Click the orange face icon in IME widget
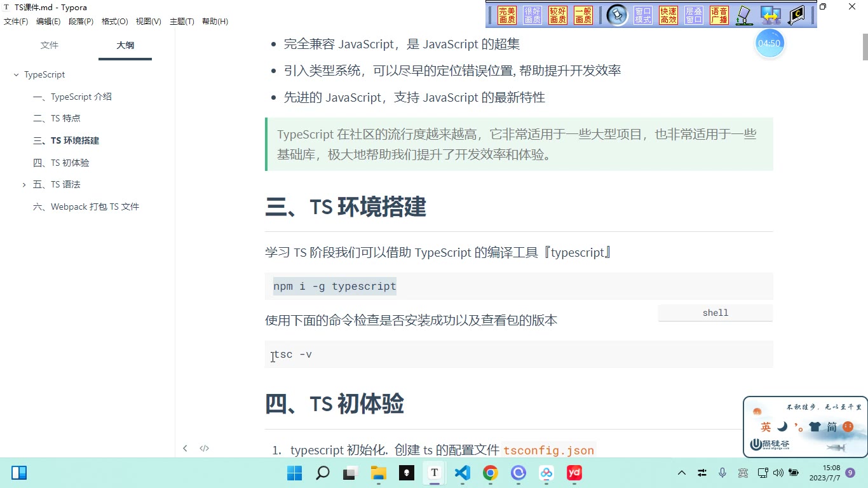 [848, 427]
